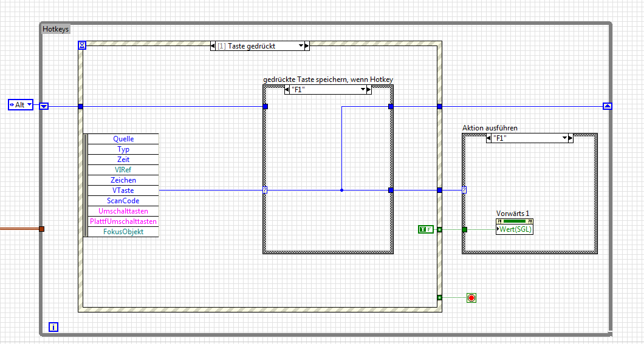Click the upper blue output tunnel of gedrückte Taste structure
The height and width of the screenshot is (344, 644).
coord(391,106)
